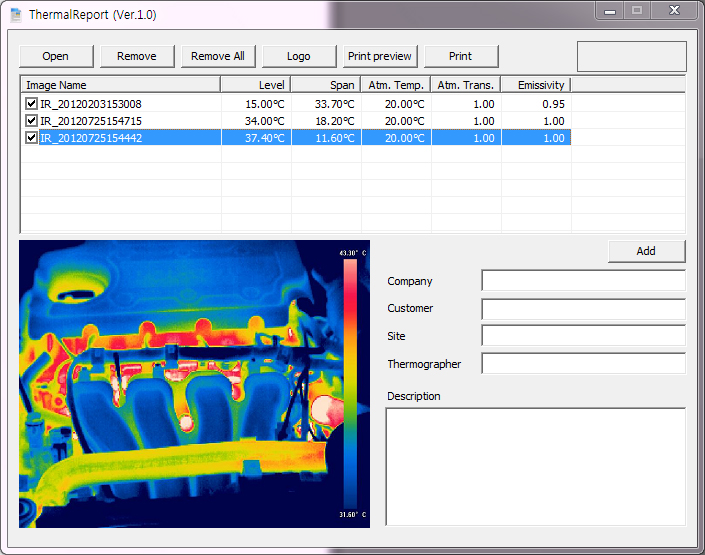Click the Print button

tap(460, 56)
